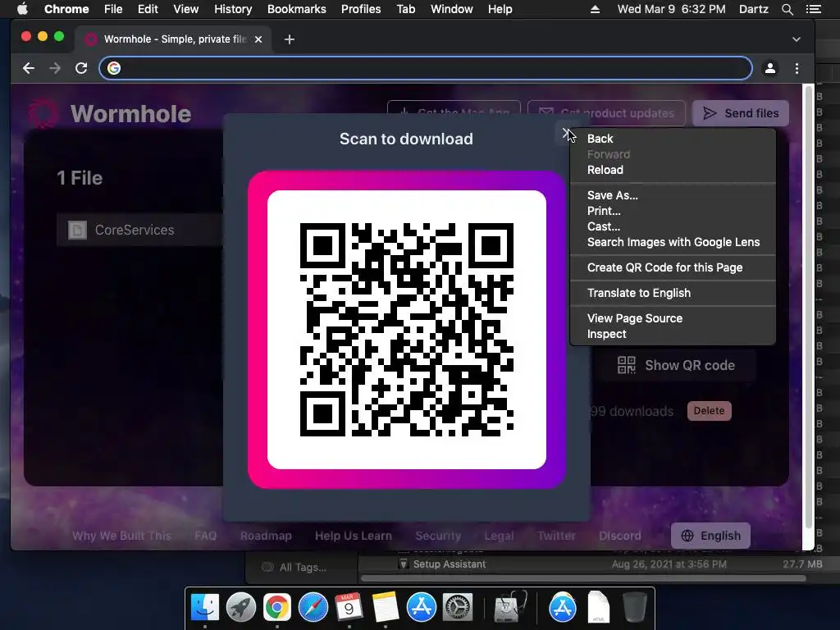Click Spotlight search icon in menu bar
840x630 pixels.
787,9
